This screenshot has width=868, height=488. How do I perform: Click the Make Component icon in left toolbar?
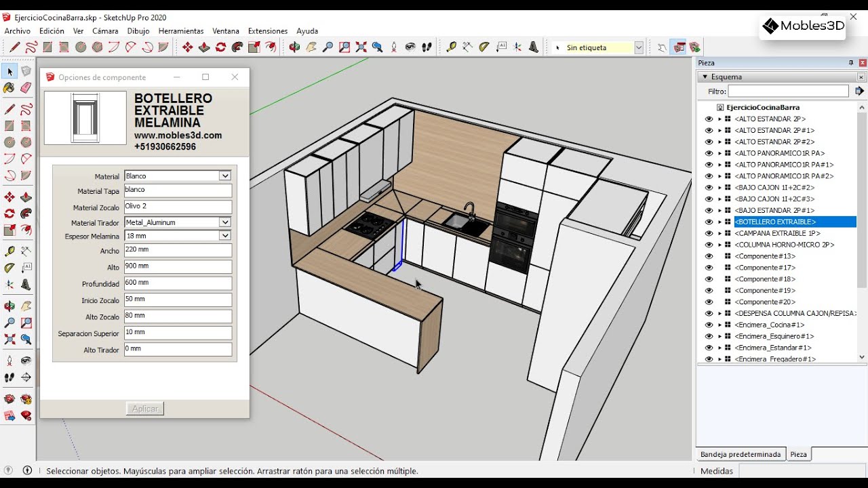(x=26, y=71)
